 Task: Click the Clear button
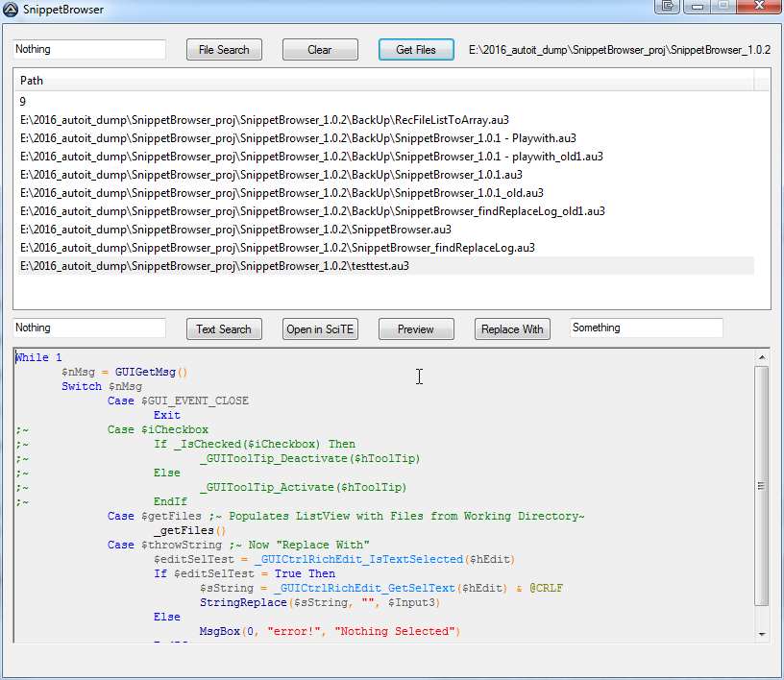tap(320, 50)
